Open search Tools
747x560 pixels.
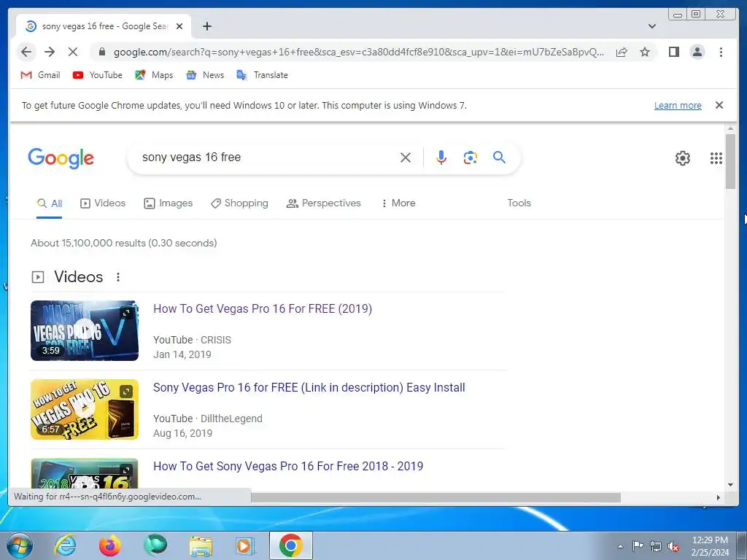pyautogui.click(x=519, y=203)
